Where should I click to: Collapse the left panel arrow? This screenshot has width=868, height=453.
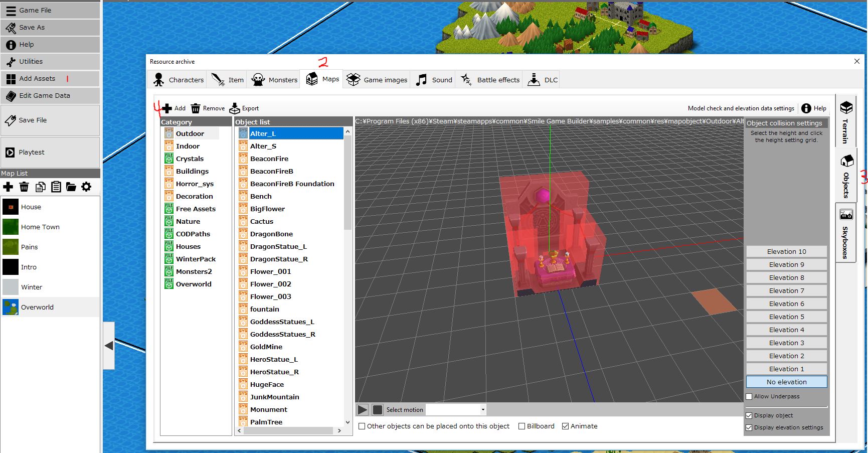(x=109, y=346)
